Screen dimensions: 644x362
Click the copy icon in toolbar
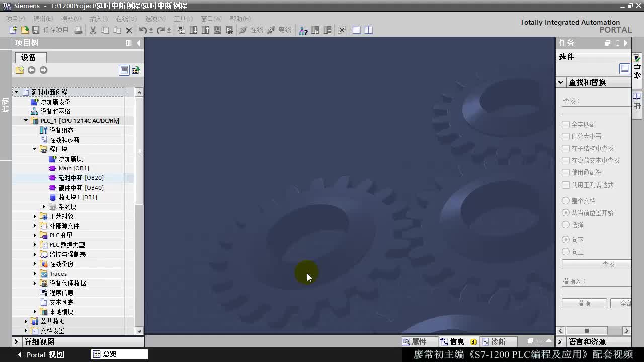105,30
